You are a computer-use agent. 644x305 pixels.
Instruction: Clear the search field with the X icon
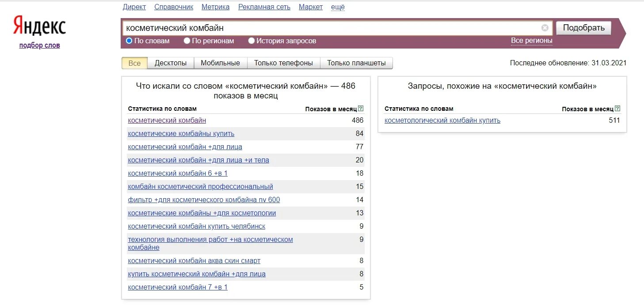coord(545,28)
